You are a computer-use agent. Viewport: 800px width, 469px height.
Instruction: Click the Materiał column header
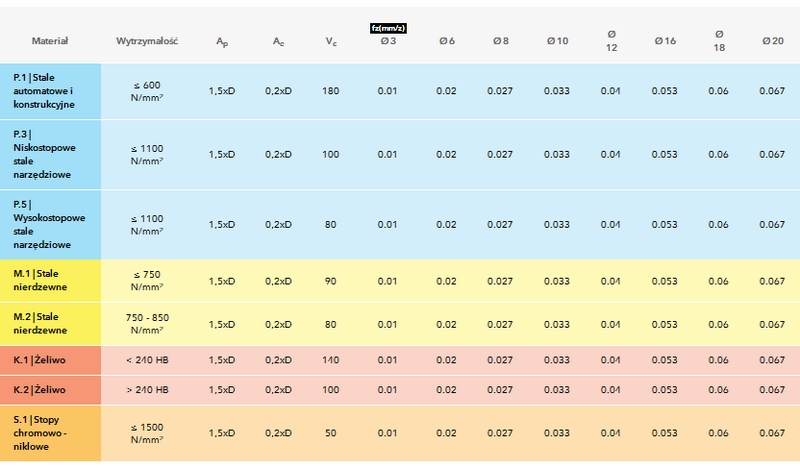tap(49, 41)
